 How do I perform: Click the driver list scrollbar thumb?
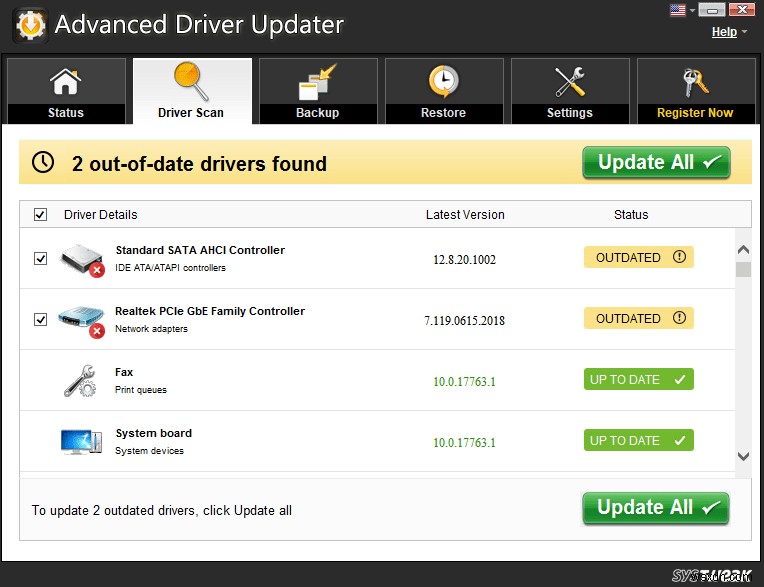click(x=743, y=269)
